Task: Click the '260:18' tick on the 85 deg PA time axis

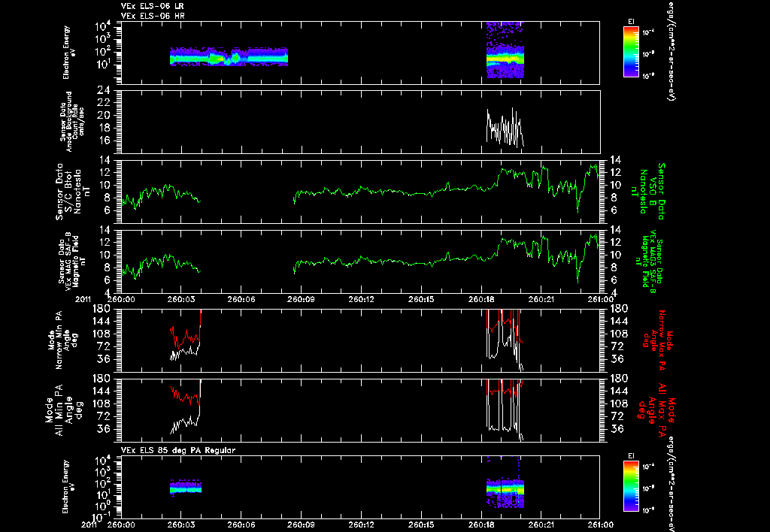Action: (482, 524)
